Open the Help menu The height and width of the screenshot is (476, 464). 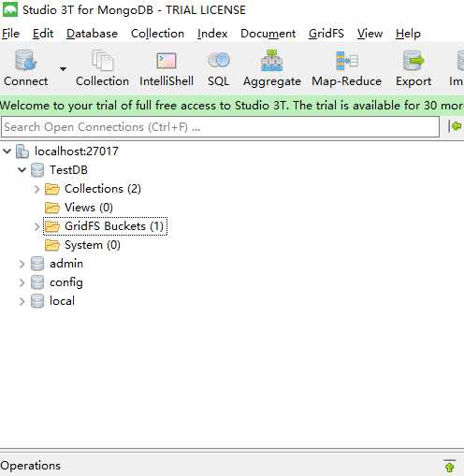point(408,34)
